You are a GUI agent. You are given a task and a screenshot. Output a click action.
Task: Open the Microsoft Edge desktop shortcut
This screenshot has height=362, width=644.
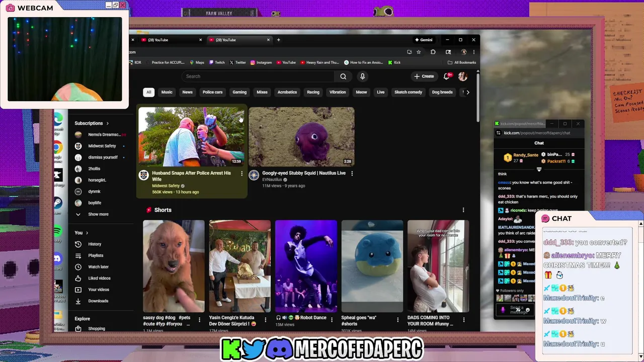click(58, 120)
